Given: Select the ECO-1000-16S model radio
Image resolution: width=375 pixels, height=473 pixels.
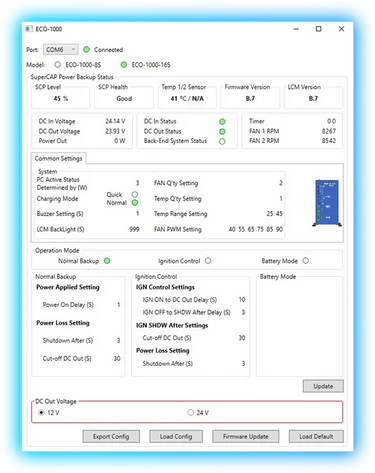Looking at the screenshot, I should pyautogui.click(x=124, y=65).
